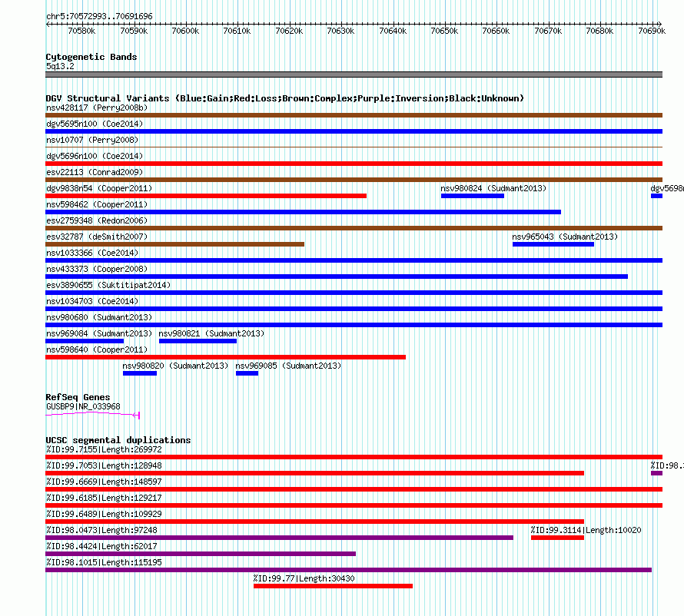Screen dimensions: 684x616
Task: Select the nsv980824 (Sudmant2013) blue bar
Action: [x=473, y=196]
